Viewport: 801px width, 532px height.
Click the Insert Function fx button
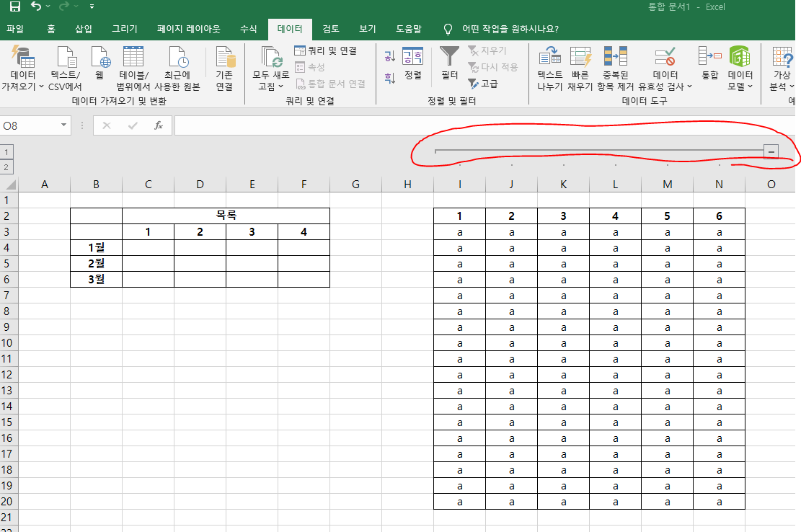coord(159,125)
